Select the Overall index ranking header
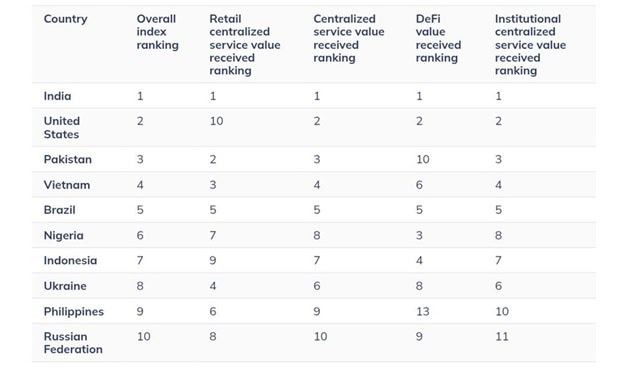 [158, 32]
